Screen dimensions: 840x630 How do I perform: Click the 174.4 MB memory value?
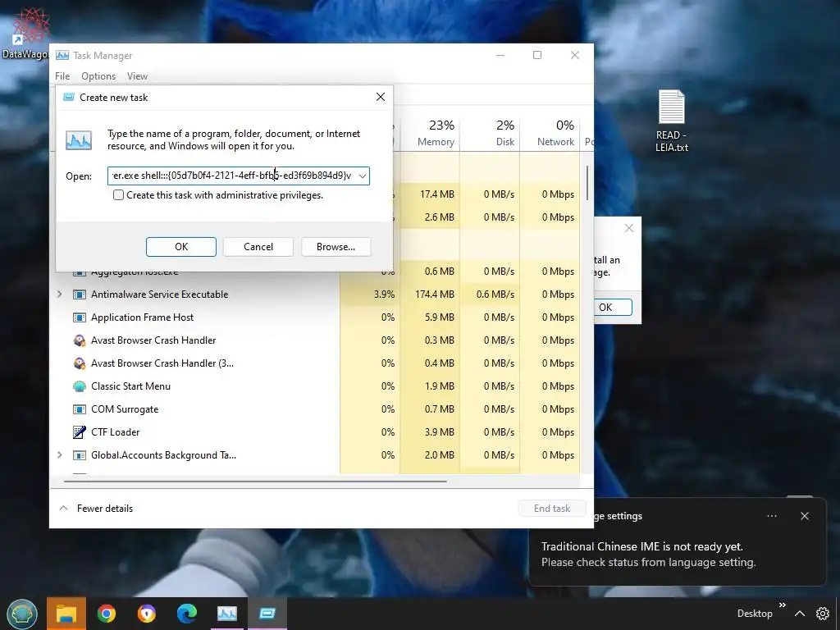pyautogui.click(x=435, y=294)
